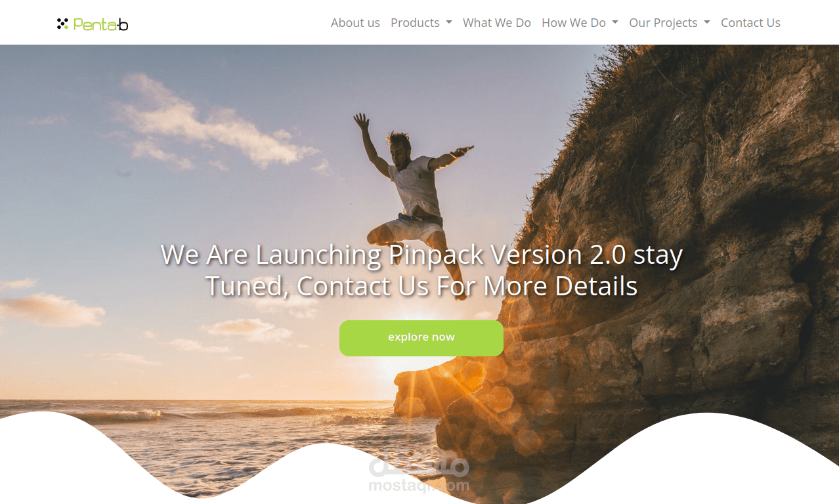
Task: Expand the Products dropdown caret
Action: coord(449,23)
